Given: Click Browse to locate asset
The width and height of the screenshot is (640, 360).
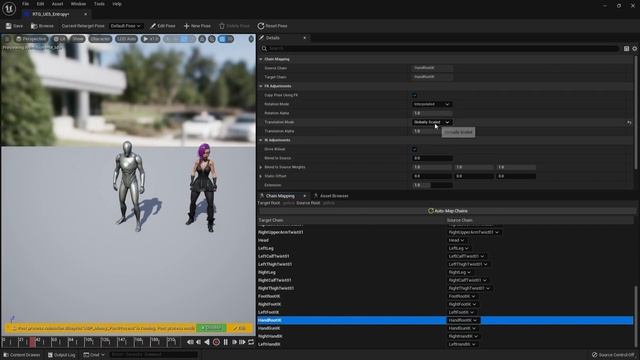Looking at the screenshot, I should [42, 26].
